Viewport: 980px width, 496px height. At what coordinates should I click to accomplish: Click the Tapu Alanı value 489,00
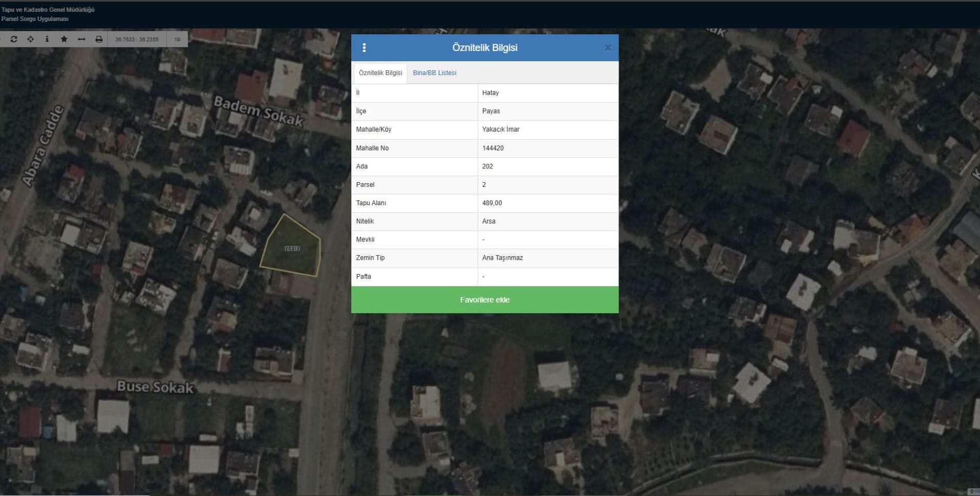point(492,203)
